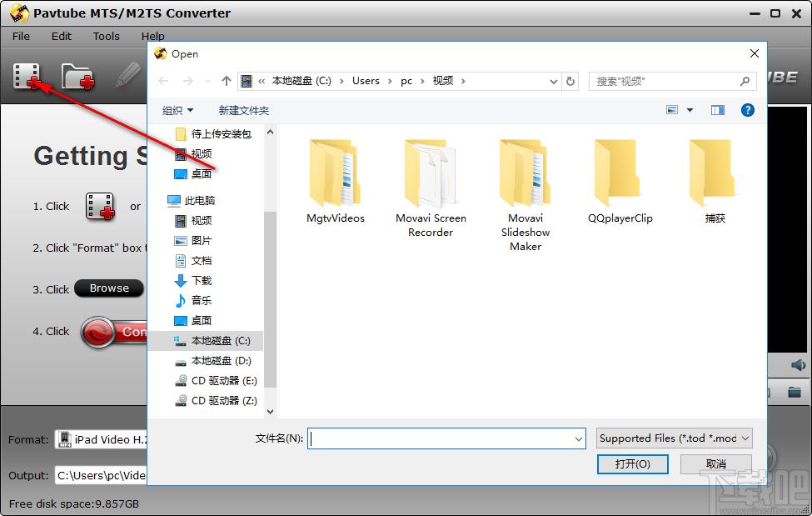Click the open output folder icon under the preview

[x=795, y=392]
